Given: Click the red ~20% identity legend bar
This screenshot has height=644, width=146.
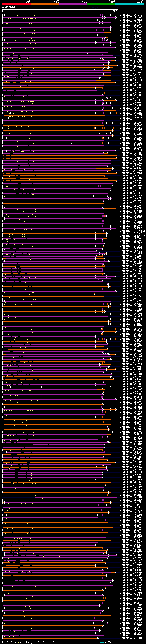Looking at the screenshot, I should coord(16,4).
